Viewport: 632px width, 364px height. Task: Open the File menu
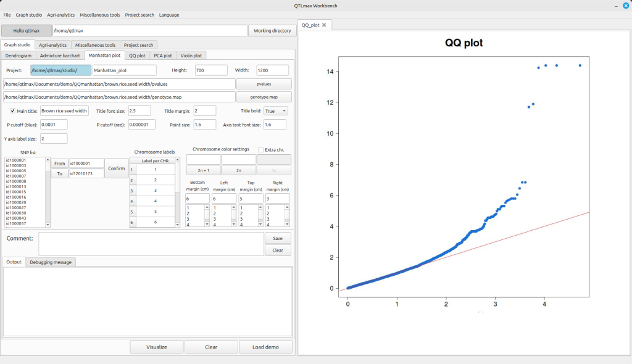click(7, 15)
